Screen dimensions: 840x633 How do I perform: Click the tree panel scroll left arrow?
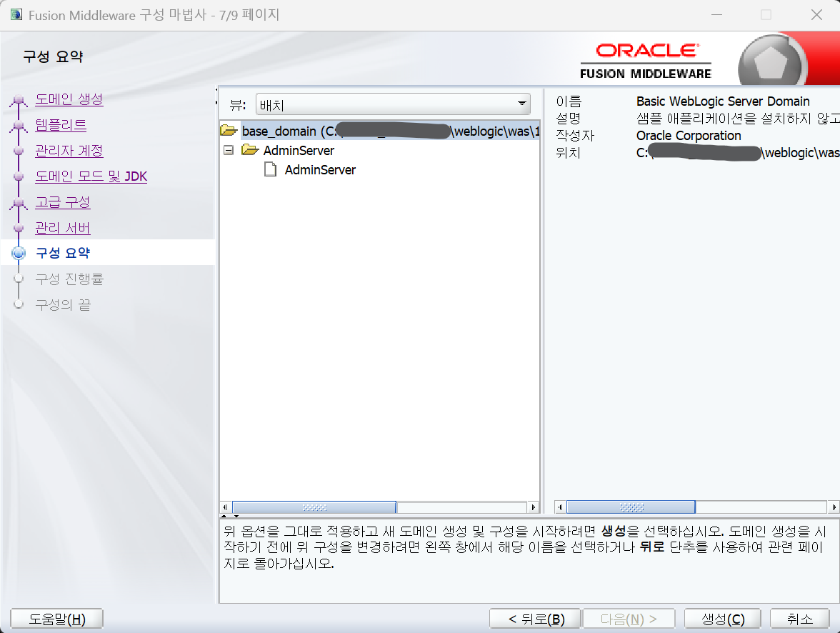[225, 507]
